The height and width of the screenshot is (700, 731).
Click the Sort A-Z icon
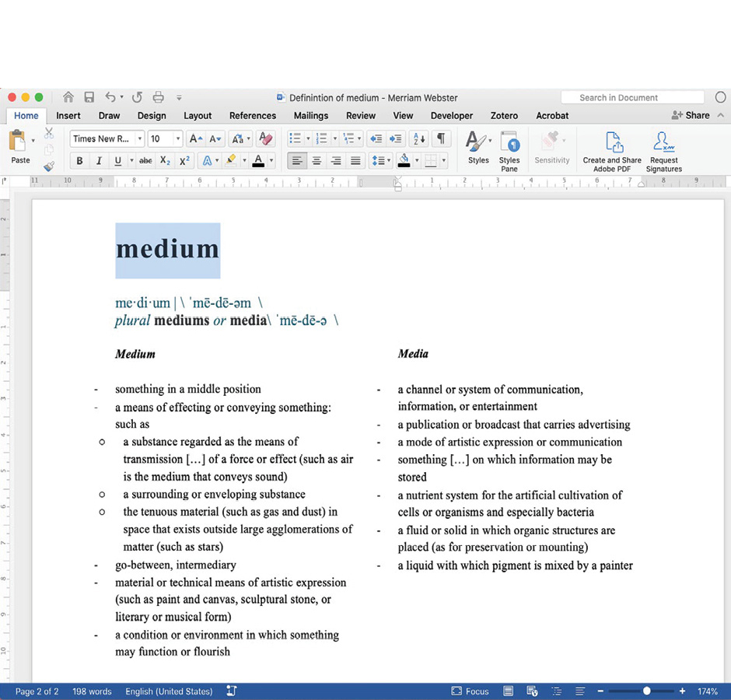pyautogui.click(x=418, y=138)
